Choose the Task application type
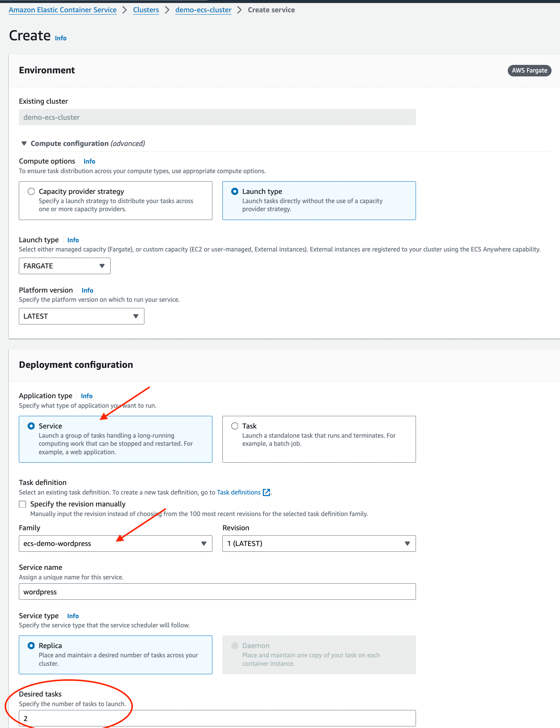Viewport: 560px width, 728px height. tap(235, 426)
